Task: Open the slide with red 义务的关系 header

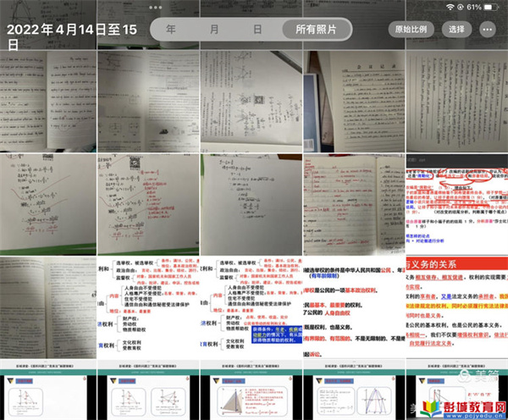Action: click(x=457, y=307)
